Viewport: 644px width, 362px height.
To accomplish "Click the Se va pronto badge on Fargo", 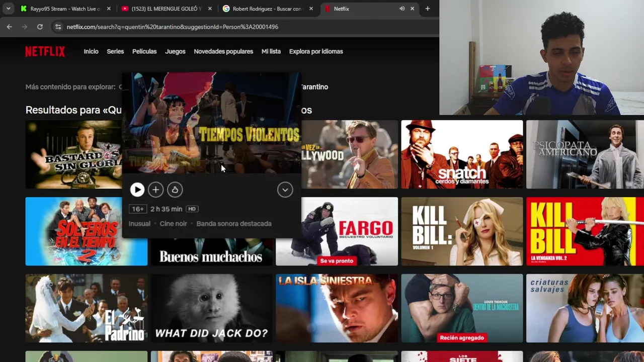I will coord(337,260).
